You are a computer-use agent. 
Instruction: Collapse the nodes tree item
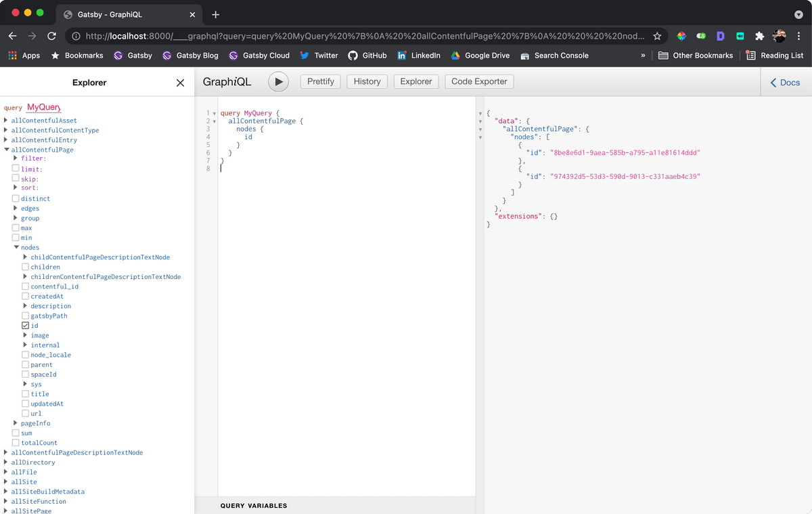[16, 247]
